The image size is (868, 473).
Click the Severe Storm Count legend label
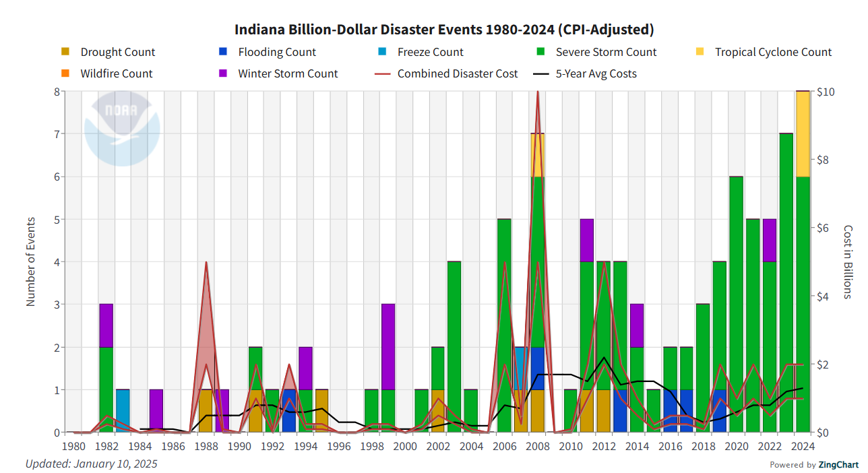point(606,52)
